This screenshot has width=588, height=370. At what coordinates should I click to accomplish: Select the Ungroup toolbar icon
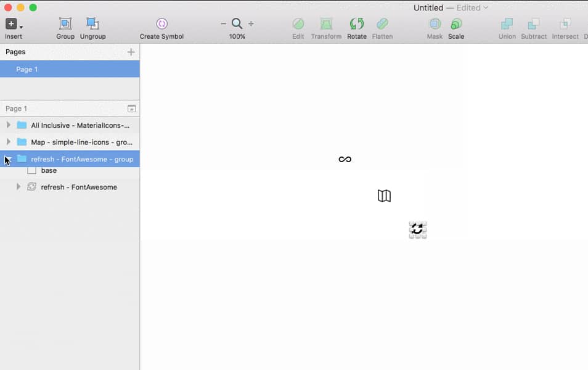pyautogui.click(x=93, y=25)
